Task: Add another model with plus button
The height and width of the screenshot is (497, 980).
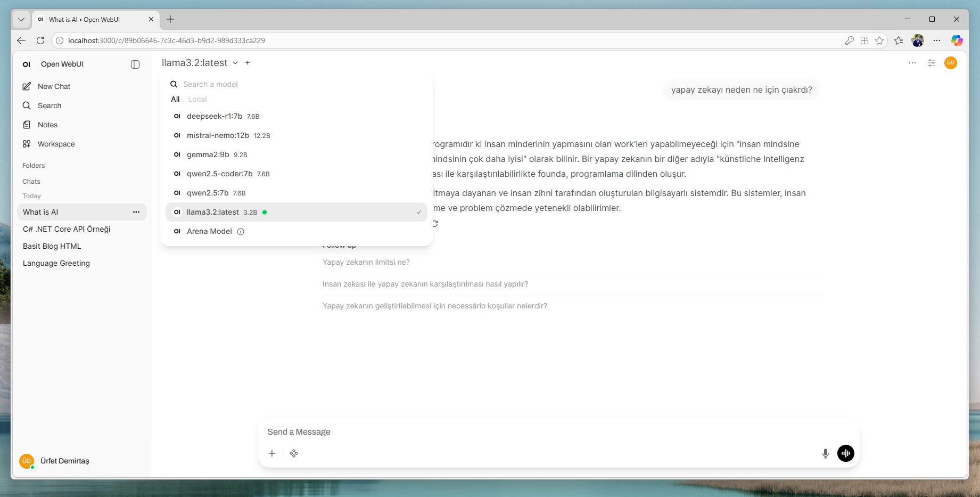Action: tap(248, 63)
